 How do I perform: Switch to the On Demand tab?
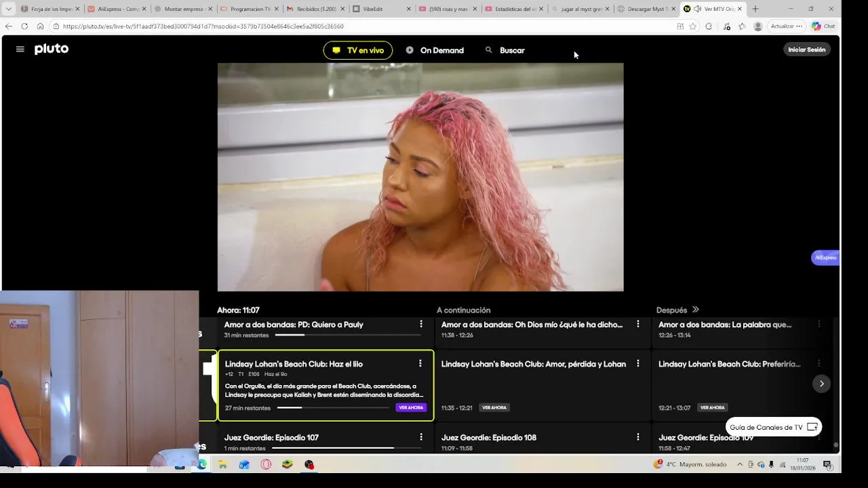click(x=435, y=50)
